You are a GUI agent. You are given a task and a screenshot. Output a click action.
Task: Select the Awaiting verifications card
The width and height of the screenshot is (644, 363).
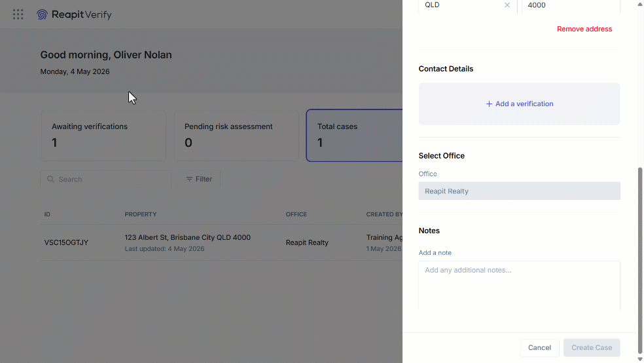(103, 135)
